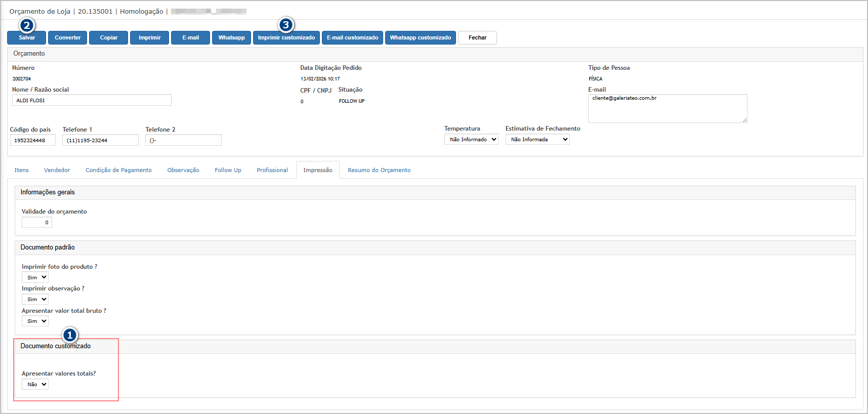Viewport: 868px width, 414px height.
Task: Click the E-mail text area
Action: (667, 108)
